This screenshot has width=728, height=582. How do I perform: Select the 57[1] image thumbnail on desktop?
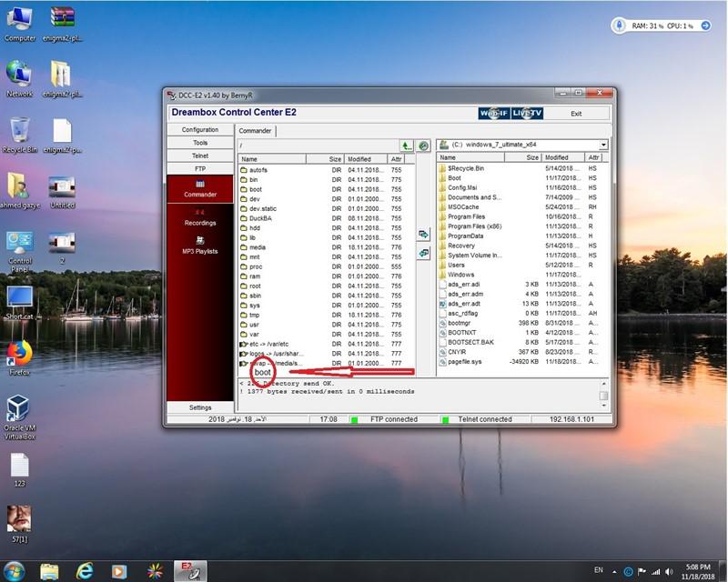pos(20,524)
